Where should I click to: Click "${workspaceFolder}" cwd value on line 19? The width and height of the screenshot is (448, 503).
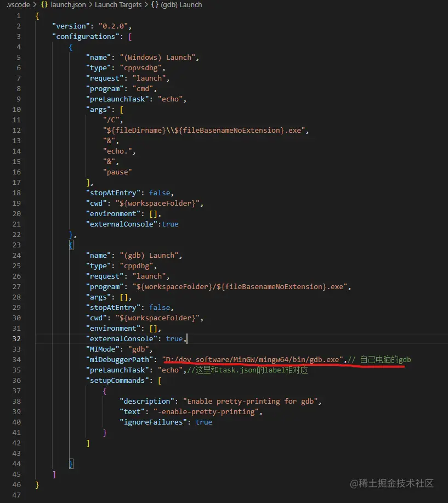pos(157,204)
